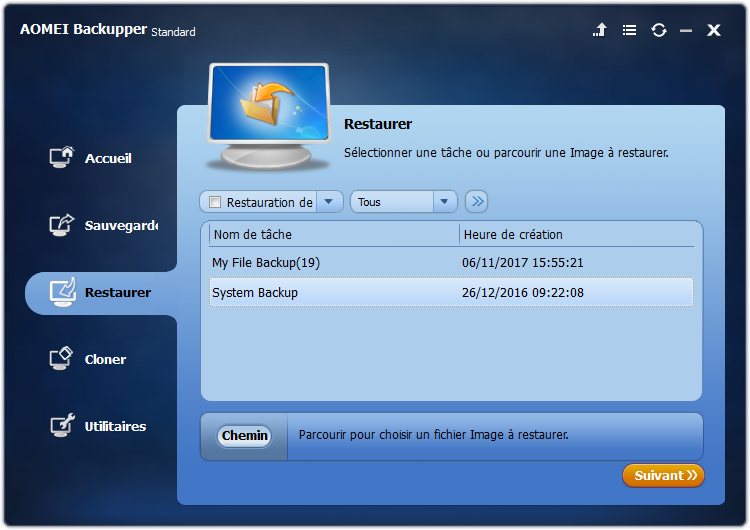Click the upgrade arrow icon in title bar
Viewport: 750px width, 530px height.
[x=600, y=30]
